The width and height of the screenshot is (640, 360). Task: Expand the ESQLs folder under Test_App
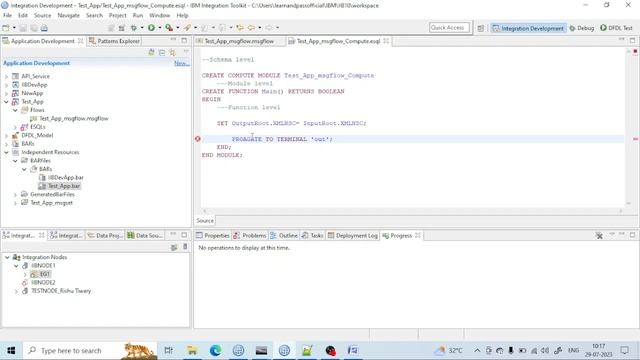pyautogui.click(x=15, y=127)
